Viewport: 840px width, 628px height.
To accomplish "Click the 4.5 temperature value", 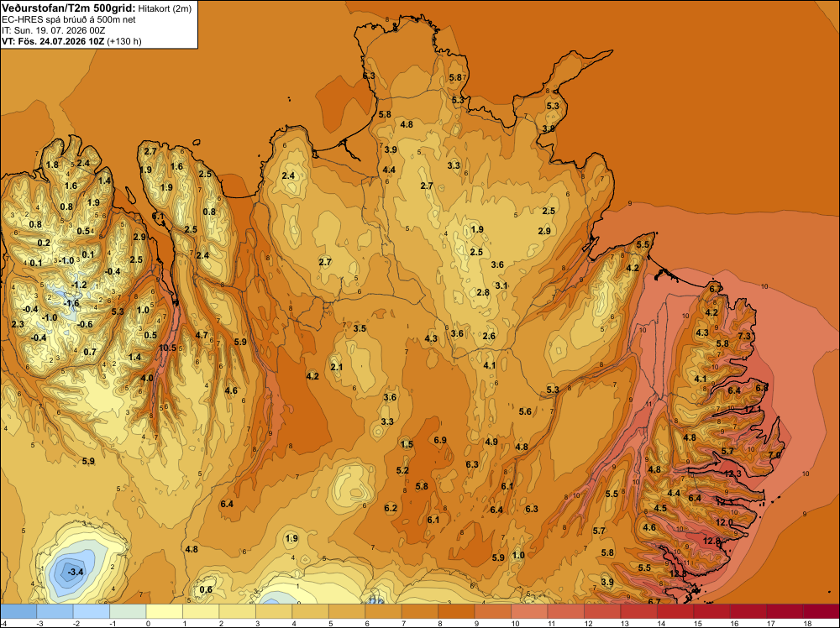I will 660,508.
